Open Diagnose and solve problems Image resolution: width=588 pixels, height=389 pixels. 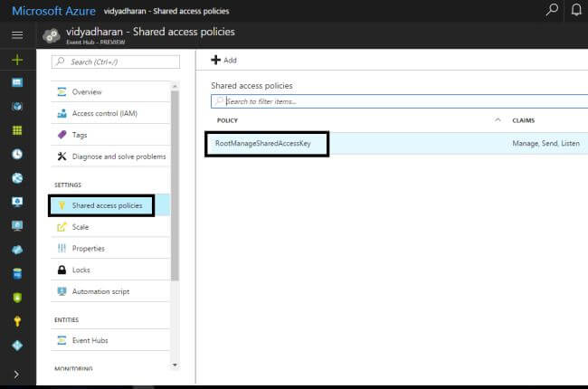coord(110,157)
